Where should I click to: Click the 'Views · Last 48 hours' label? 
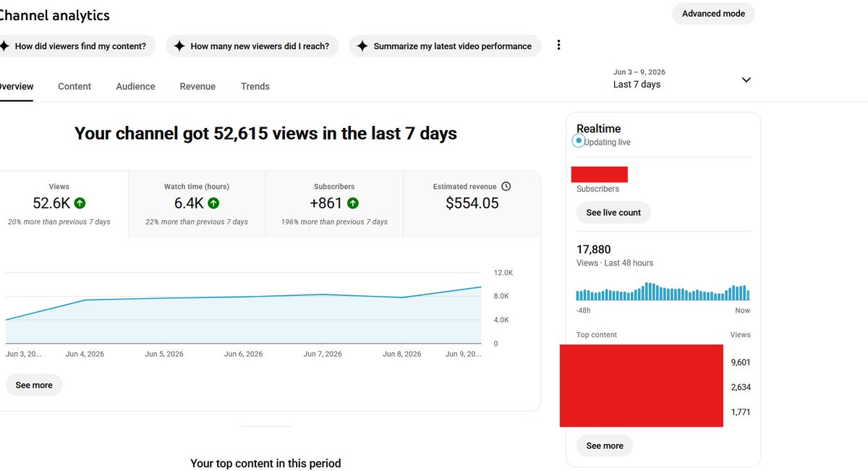615,263
